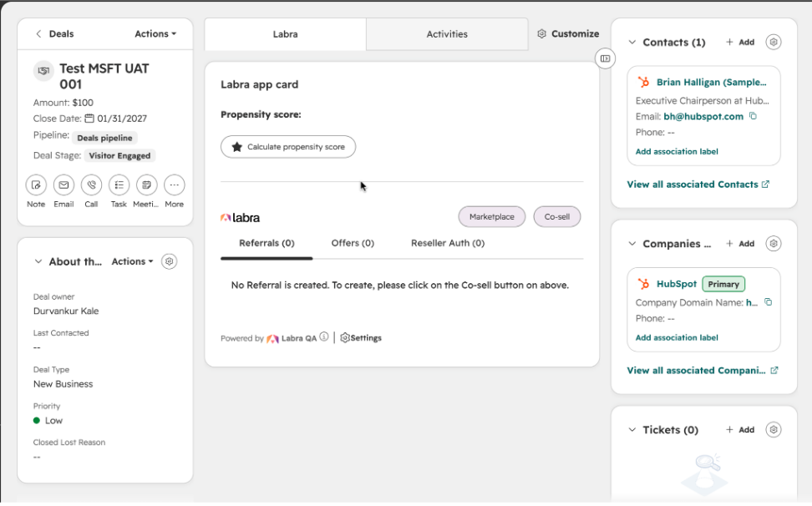Screen dimensions: 812x506
Task: Open the Email activity icon
Action: point(63,185)
